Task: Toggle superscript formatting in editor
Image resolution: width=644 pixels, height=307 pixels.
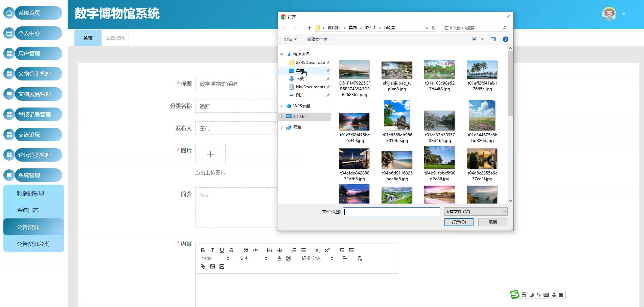Action: [327, 250]
